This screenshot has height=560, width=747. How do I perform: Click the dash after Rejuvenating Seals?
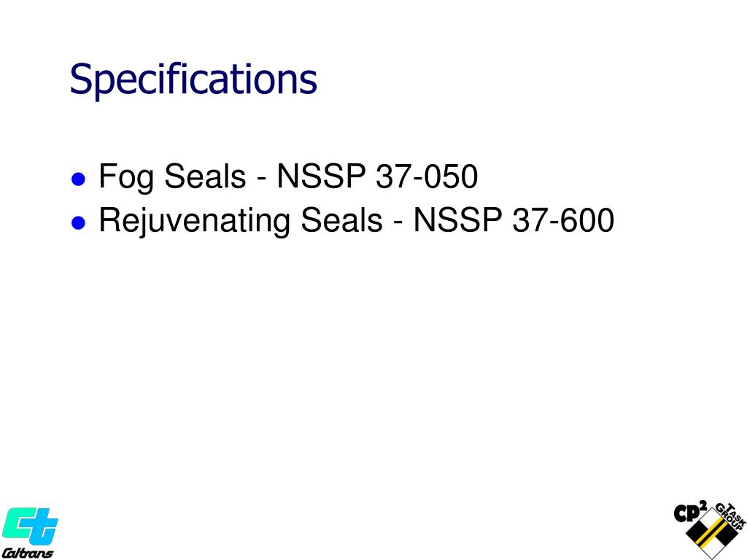398,222
